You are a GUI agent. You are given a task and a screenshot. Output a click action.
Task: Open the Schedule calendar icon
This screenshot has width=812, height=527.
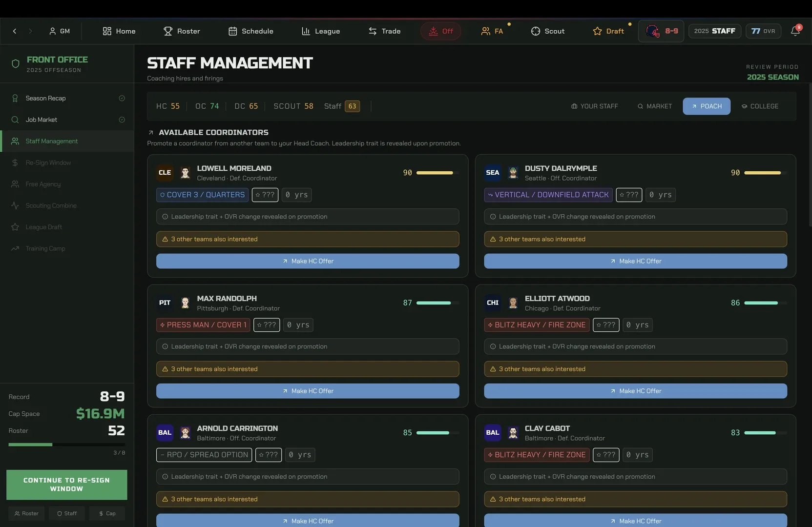click(233, 31)
